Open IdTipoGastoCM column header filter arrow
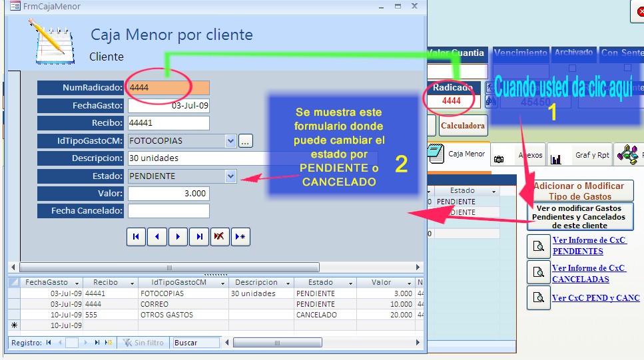The width and height of the screenshot is (644, 360). click(222, 283)
